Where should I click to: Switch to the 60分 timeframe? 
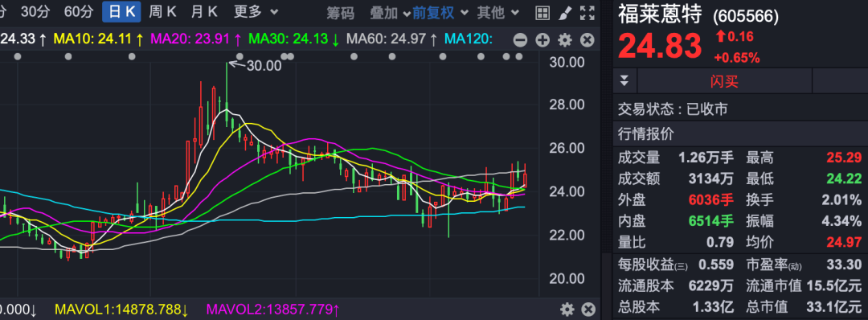79,11
